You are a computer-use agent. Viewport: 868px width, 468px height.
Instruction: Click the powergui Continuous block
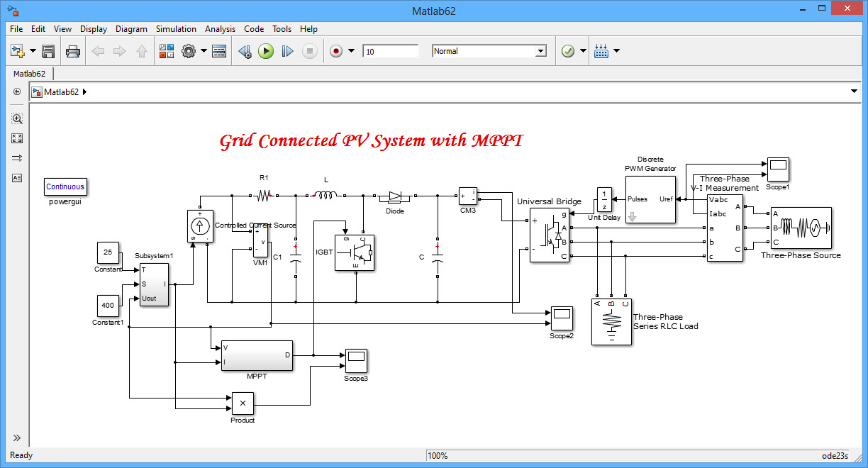coord(65,187)
